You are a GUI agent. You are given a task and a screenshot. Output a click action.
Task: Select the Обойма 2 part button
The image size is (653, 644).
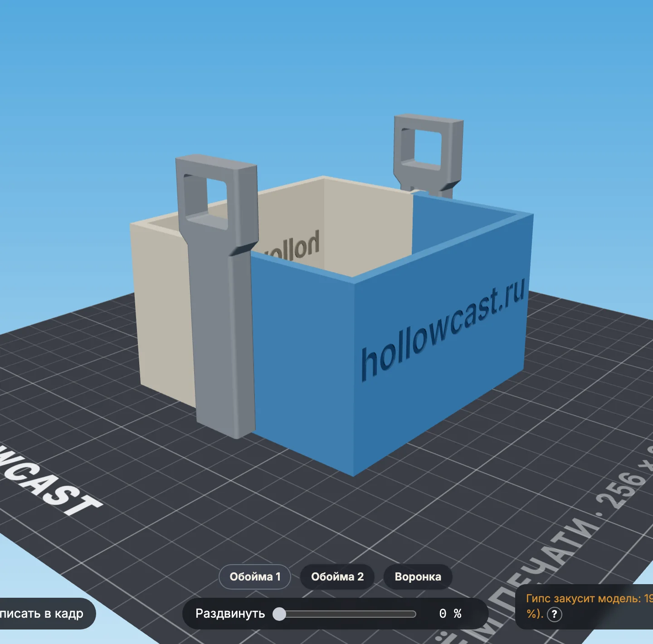click(337, 576)
